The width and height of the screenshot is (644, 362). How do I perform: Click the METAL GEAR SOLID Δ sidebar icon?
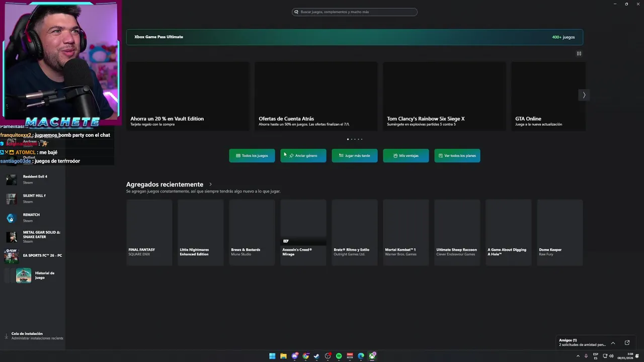tap(11, 237)
